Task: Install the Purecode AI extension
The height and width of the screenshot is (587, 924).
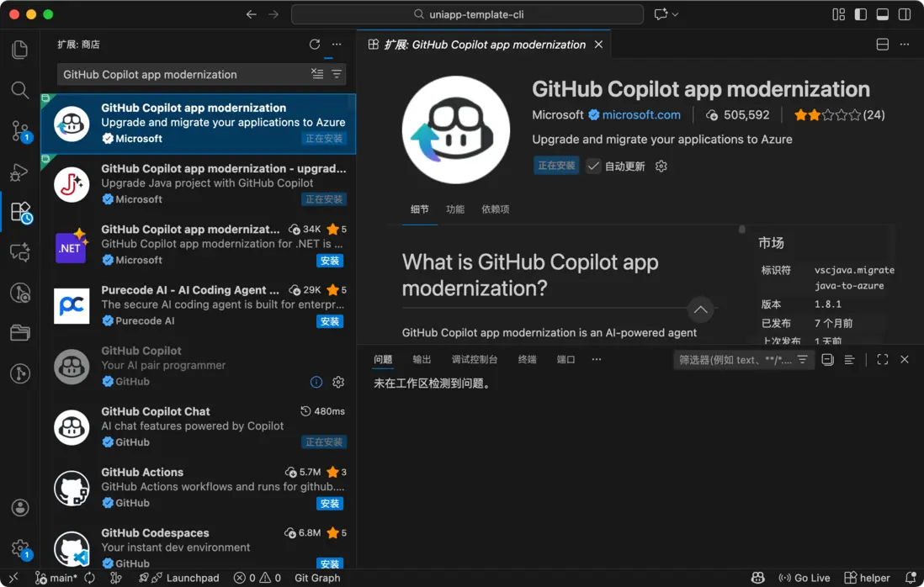Action: (329, 321)
